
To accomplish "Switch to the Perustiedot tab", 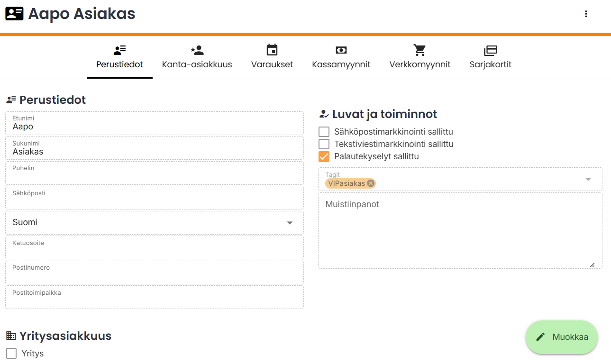I will tap(119, 64).
